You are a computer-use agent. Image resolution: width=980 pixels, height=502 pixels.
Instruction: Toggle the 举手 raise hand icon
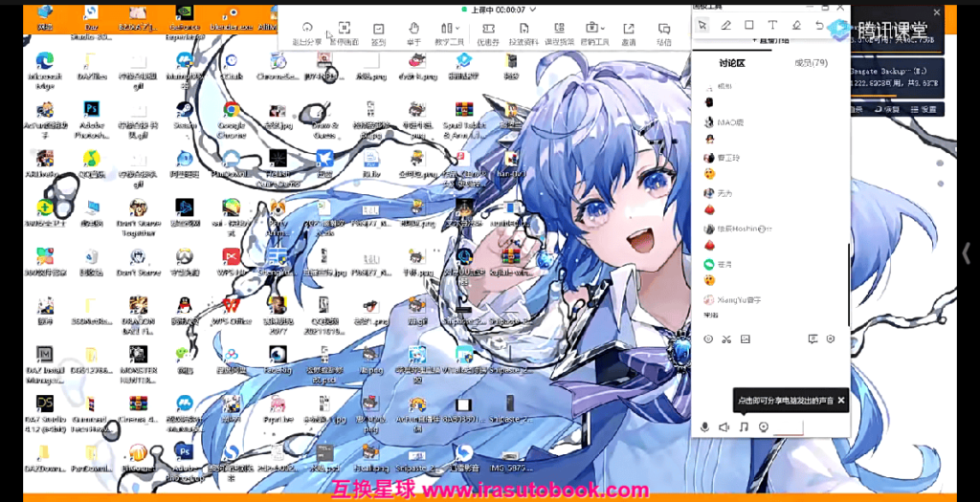tap(413, 28)
